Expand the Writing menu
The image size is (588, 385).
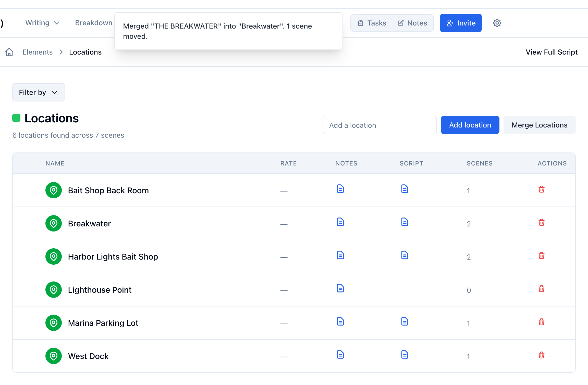(x=42, y=23)
